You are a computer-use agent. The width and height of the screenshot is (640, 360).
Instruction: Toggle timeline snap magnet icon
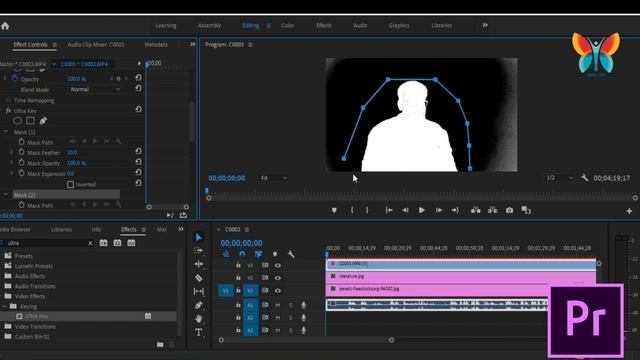(x=242, y=254)
